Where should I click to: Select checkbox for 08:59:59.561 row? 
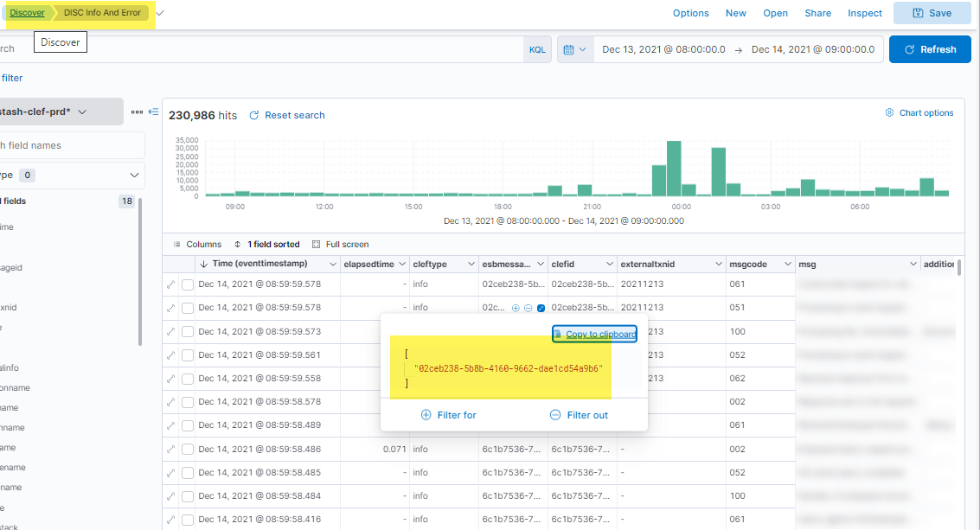188,355
